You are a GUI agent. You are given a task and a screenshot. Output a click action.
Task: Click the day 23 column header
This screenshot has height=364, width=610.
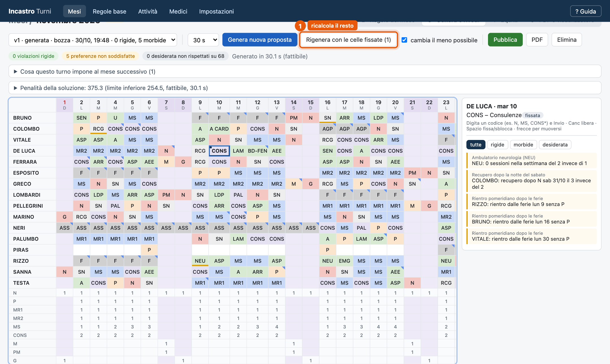point(446,105)
